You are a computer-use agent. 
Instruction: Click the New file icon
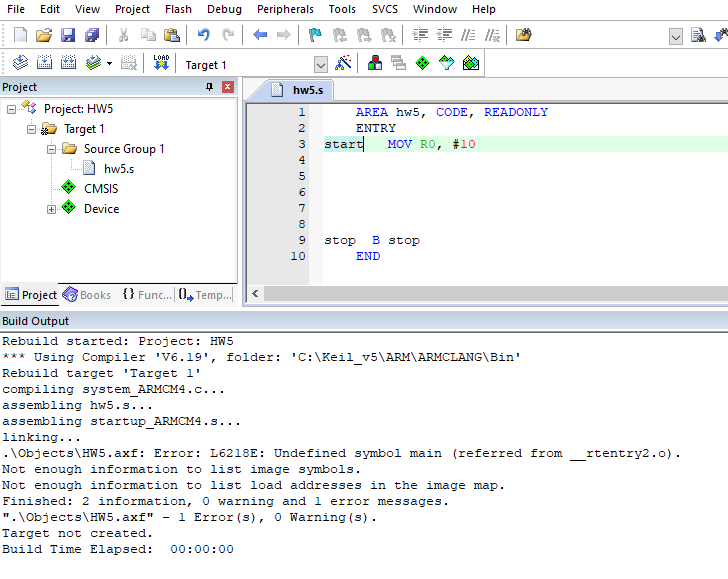click(20, 35)
